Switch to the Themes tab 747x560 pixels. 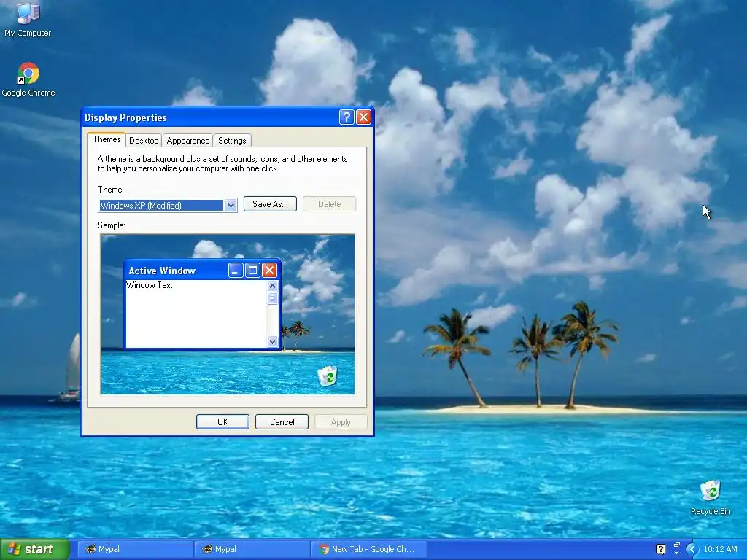pos(107,139)
